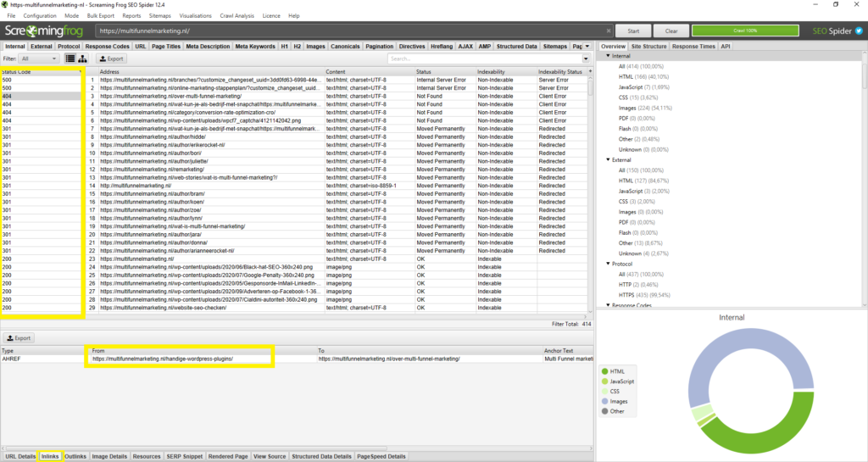868x462 pixels.
Task: Switch to list view icon
Action: 70,58
